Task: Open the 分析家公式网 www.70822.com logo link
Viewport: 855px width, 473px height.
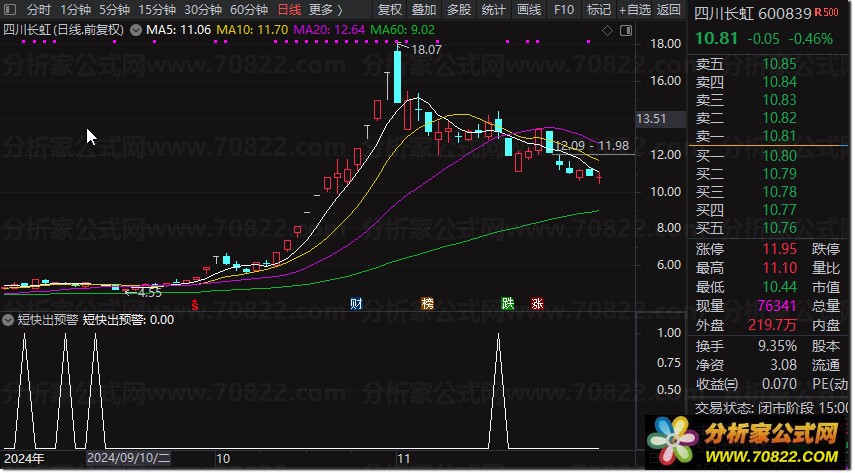Action: point(749,443)
